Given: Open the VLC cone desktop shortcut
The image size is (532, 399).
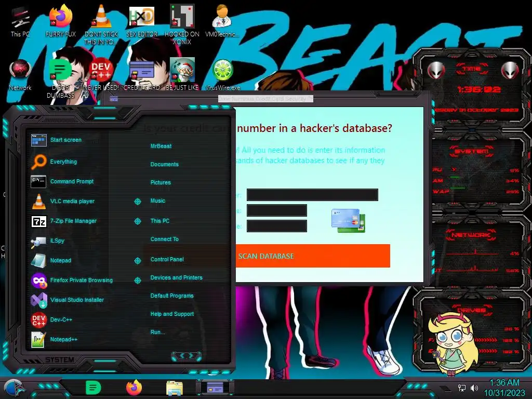Looking at the screenshot, I should click(x=101, y=24).
